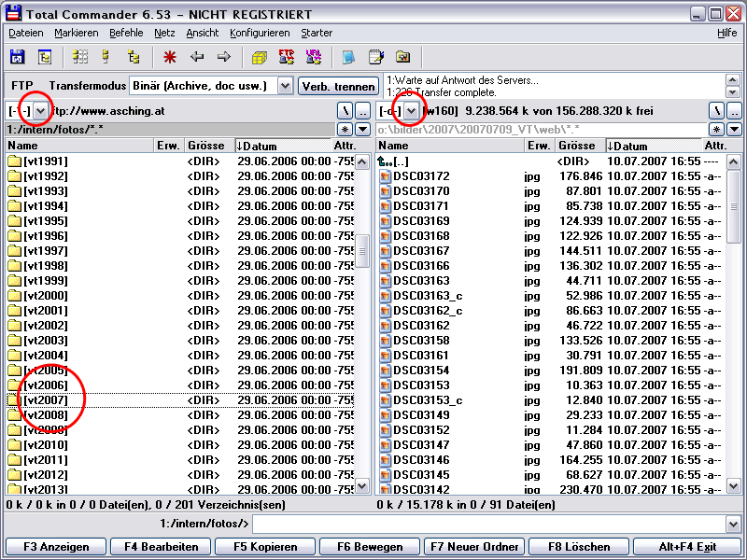Open right panel history dropdown arrow

click(735, 129)
